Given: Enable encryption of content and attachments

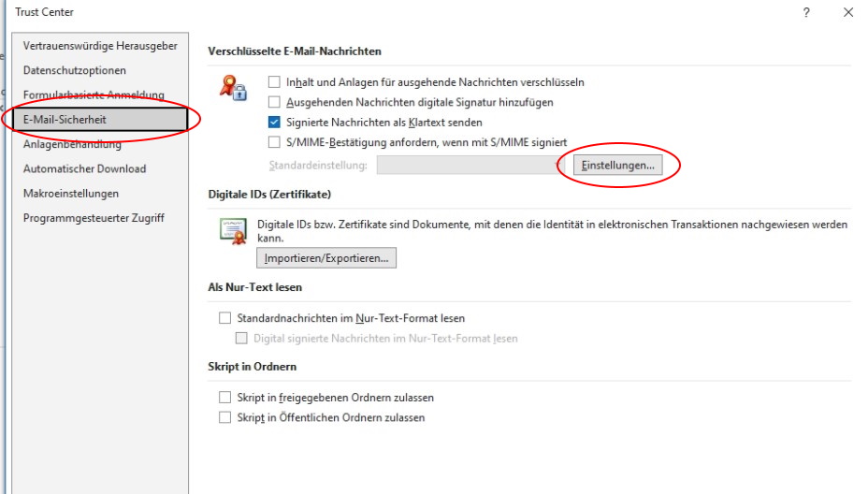Looking at the screenshot, I should click(x=274, y=82).
